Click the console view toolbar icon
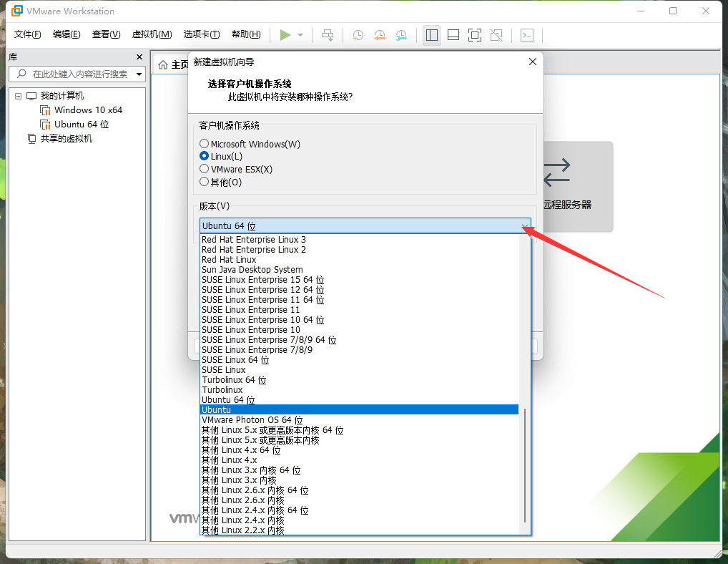The width and height of the screenshot is (728, 564). point(527,35)
